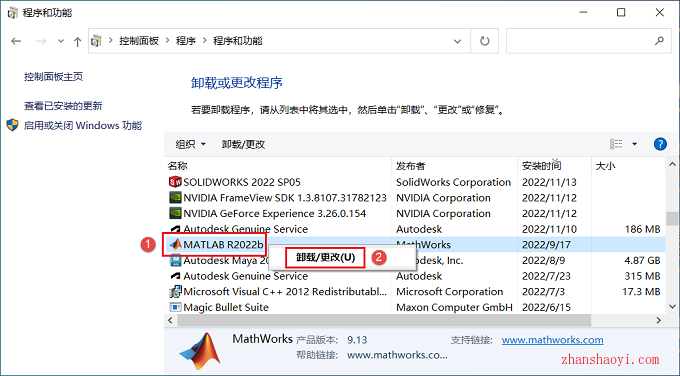Click the window title bar icon
680x376 pixels.
pos(13,13)
